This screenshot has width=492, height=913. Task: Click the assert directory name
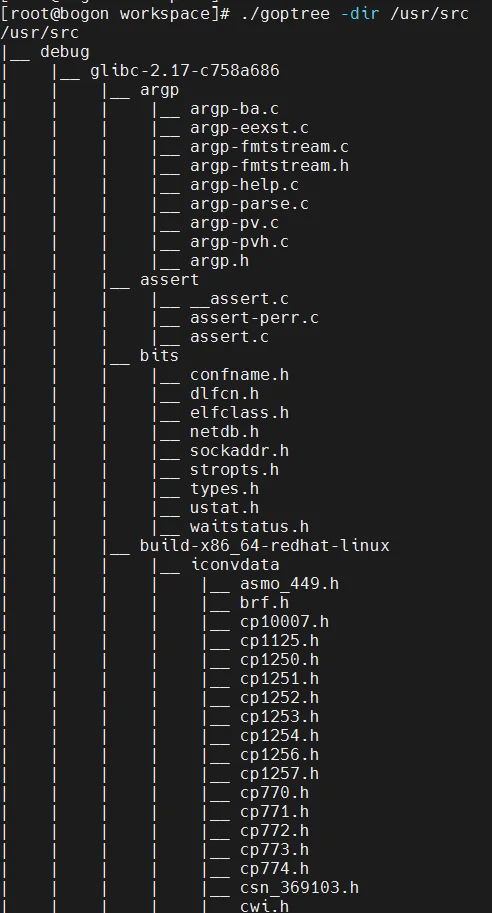[x=169, y=280]
